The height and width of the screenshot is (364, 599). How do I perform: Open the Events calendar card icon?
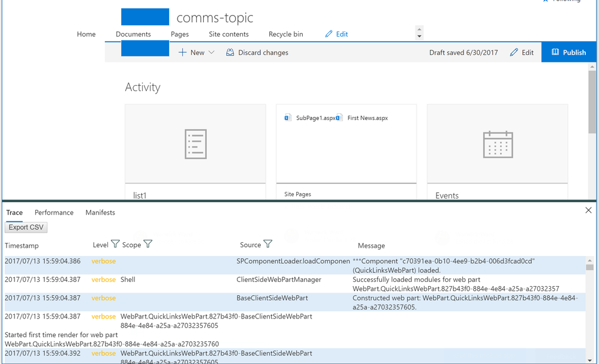498,145
